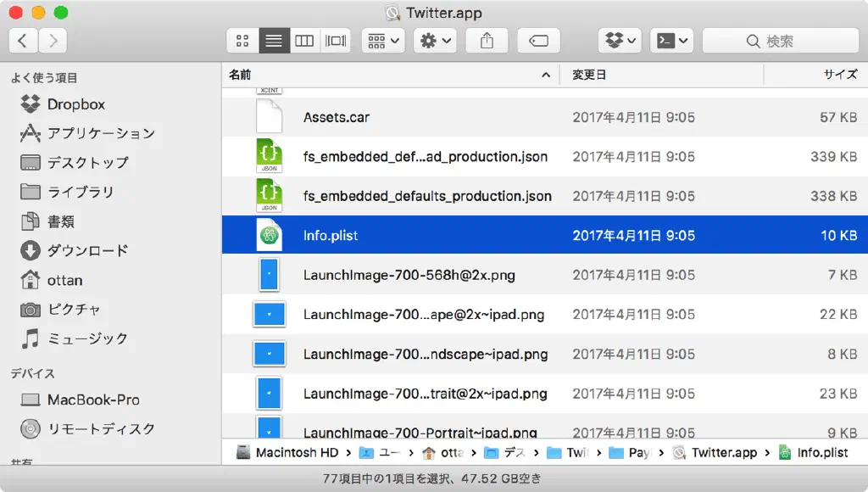Click Twitter.app in the path bar
The height and width of the screenshot is (492, 868).
pyautogui.click(x=723, y=452)
